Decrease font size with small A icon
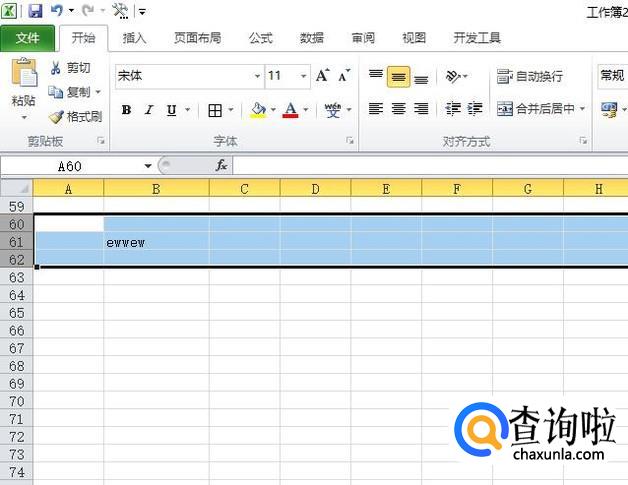 [344, 75]
